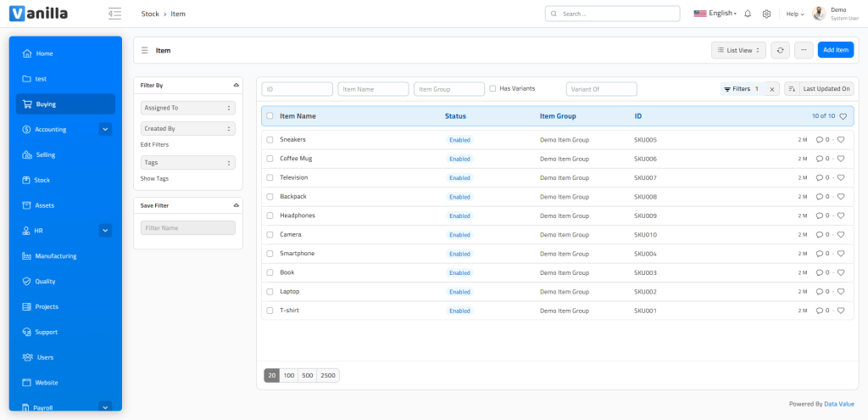Refresh the item list
Viewport: 868px width, 420px height.
tap(780, 50)
